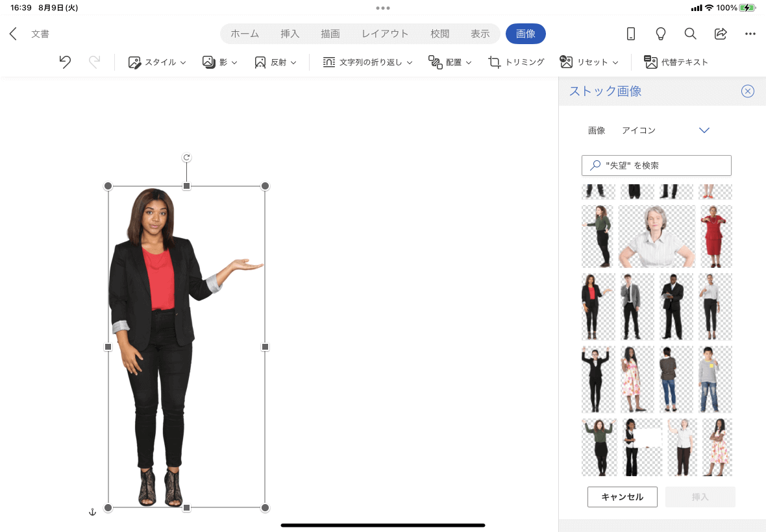The height and width of the screenshot is (532, 766).
Task: Click the disabled 挿入 insert button
Action: coord(700,497)
